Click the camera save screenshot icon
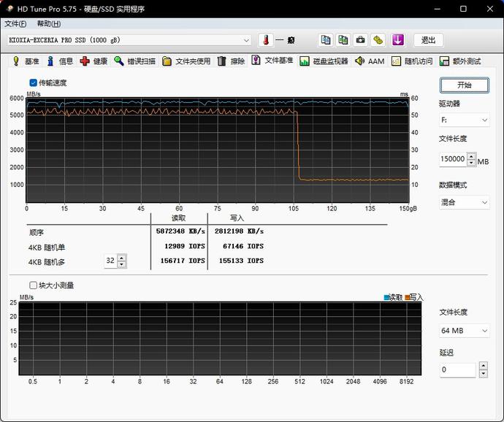The width and height of the screenshot is (504, 422). click(360, 40)
